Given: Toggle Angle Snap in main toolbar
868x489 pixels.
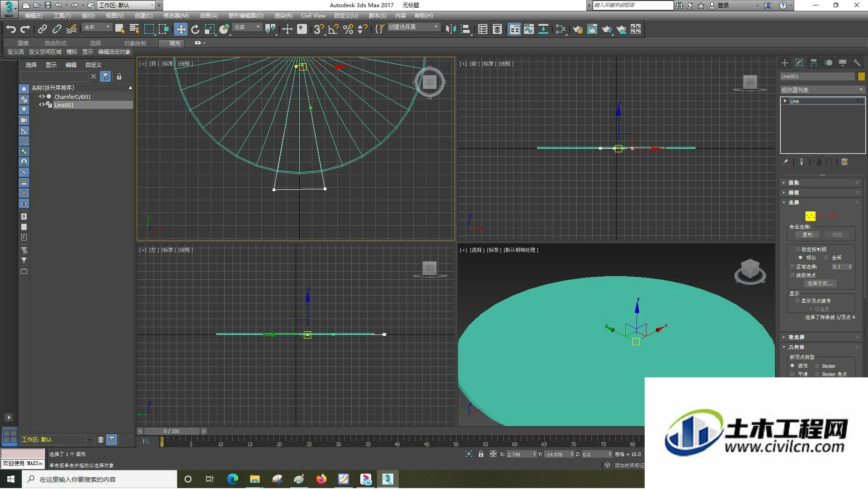Looking at the screenshot, I should tap(334, 29).
